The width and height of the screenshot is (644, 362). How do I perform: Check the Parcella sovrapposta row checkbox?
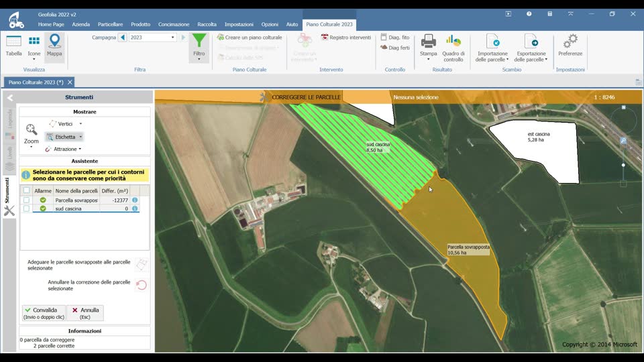coord(26,200)
